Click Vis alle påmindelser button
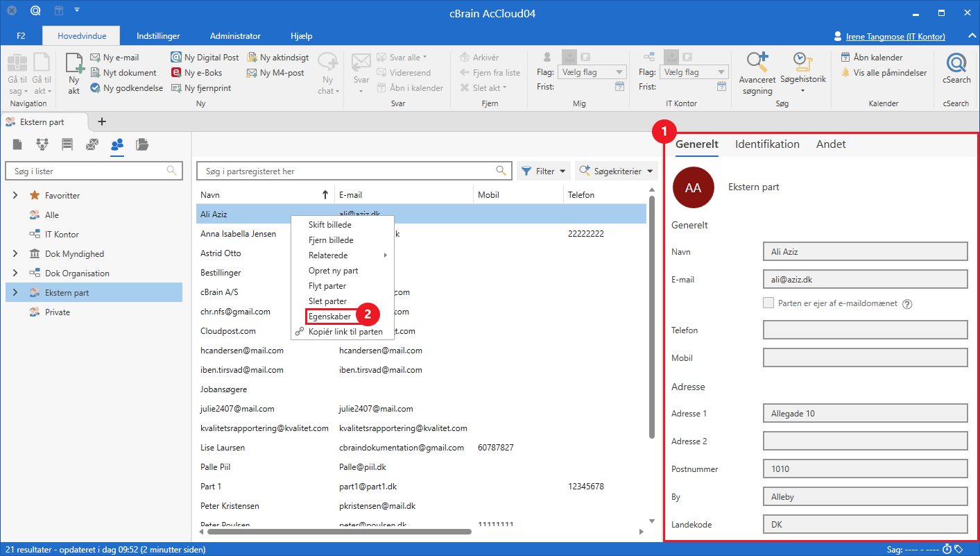Image resolution: width=980 pixels, height=556 pixels. tap(884, 73)
